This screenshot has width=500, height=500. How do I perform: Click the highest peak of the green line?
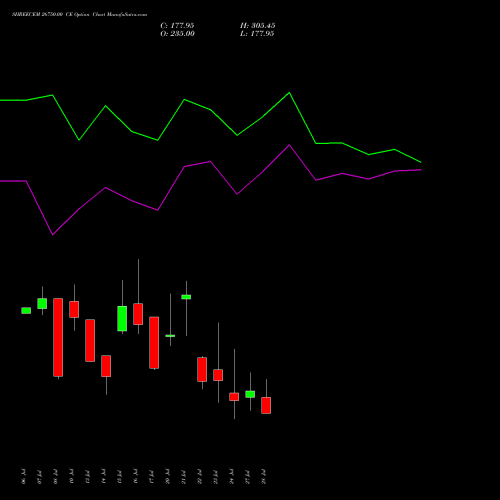point(289,92)
